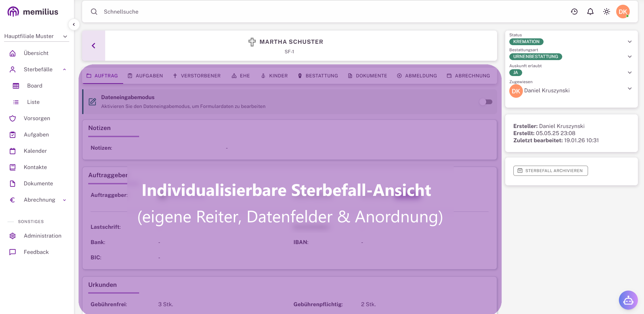
Task: Expand the Status Kremation dropdown
Action: coord(629,42)
